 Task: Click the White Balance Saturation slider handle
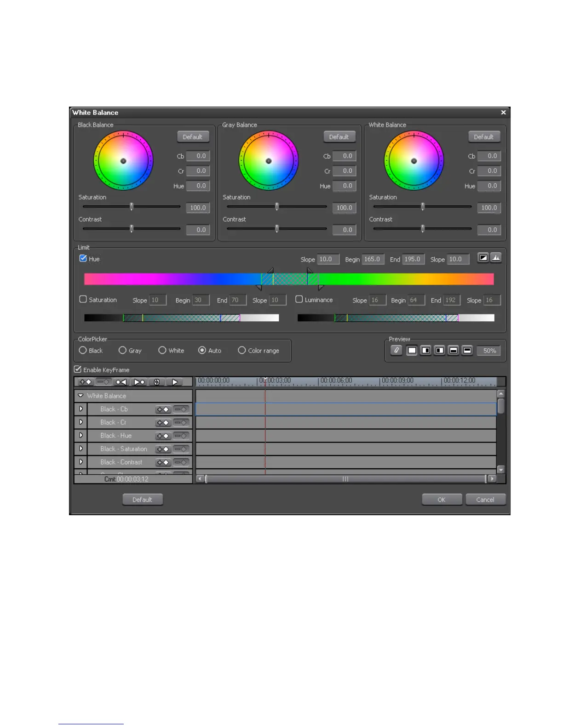coord(423,207)
